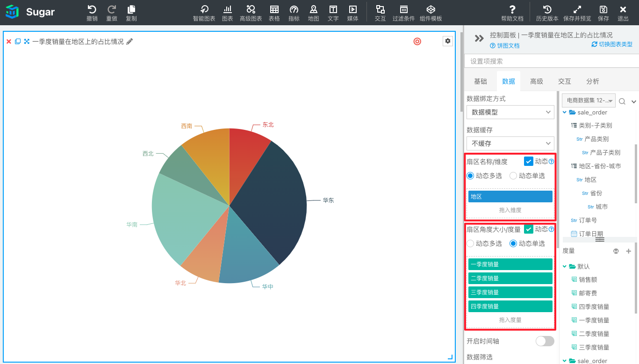Collapse the 默认 measure folder

pos(565,266)
